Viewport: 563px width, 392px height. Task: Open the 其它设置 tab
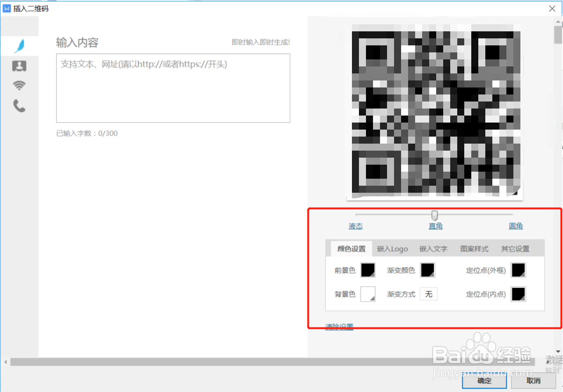click(515, 249)
